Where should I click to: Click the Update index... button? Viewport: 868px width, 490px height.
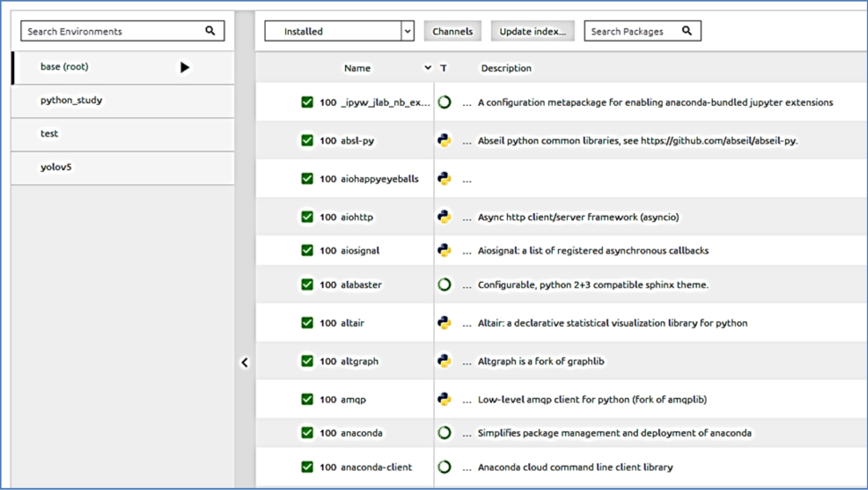532,31
